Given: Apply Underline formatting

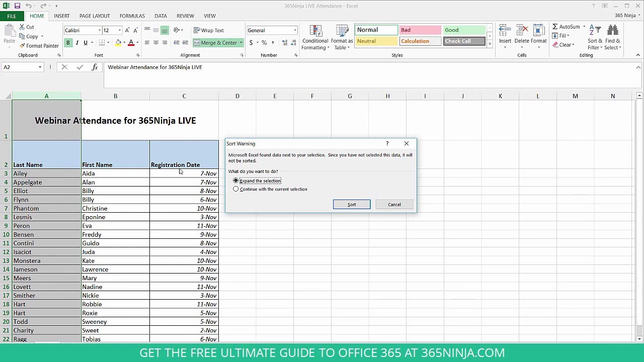Looking at the screenshot, I should click(x=86, y=43).
